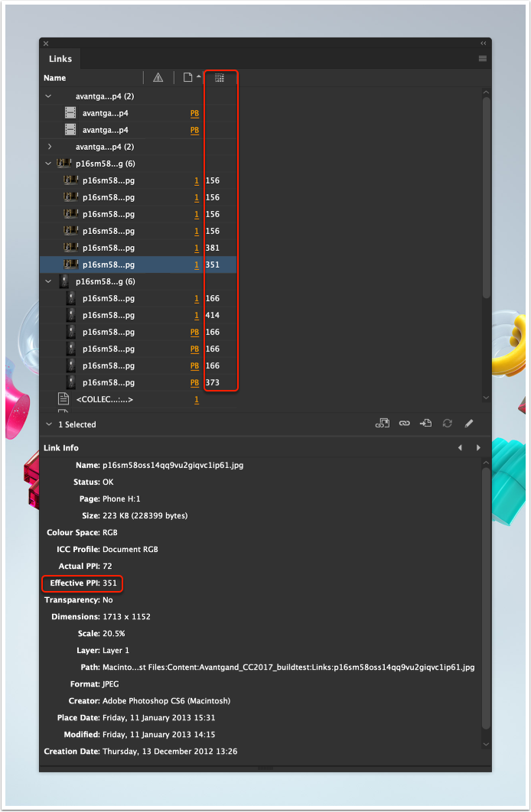Click the Creator value Adobe Photoshop CS6 (Macintosh)
This screenshot has height=812, width=531.
[166, 700]
